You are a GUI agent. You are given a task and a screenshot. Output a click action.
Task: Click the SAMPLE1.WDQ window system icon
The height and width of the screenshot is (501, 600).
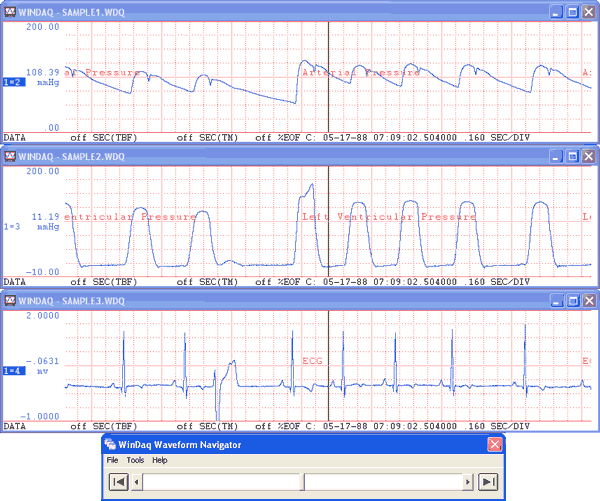click(10, 12)
